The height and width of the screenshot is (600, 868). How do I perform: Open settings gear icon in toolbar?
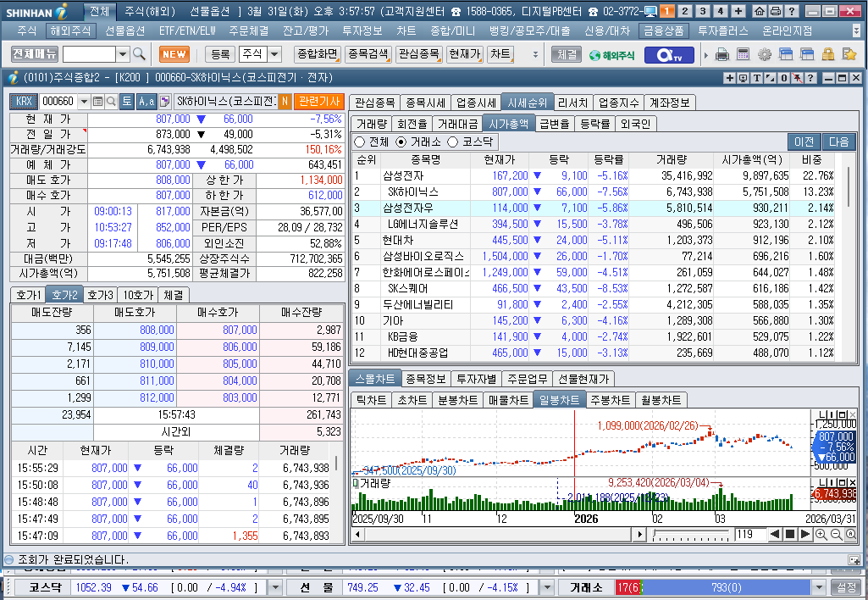(x=765, y=54)
